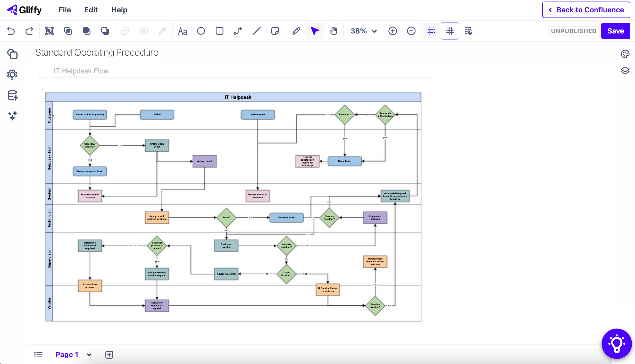Open the Layers panel icon
Viewport: 635px width, 364px height.
[625, 71]
